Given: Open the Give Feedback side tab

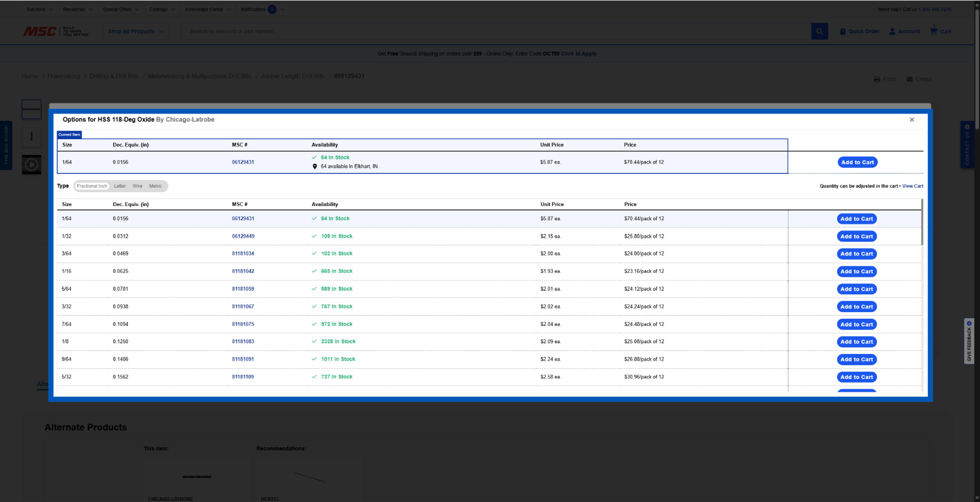Looking at the screenshot, I should 969,341.
